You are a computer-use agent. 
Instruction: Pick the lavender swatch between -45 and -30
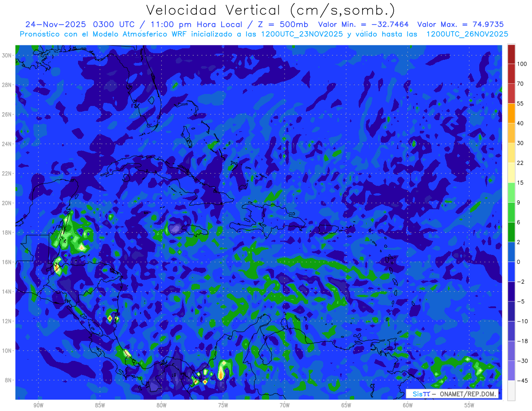[x=511, y=371]
